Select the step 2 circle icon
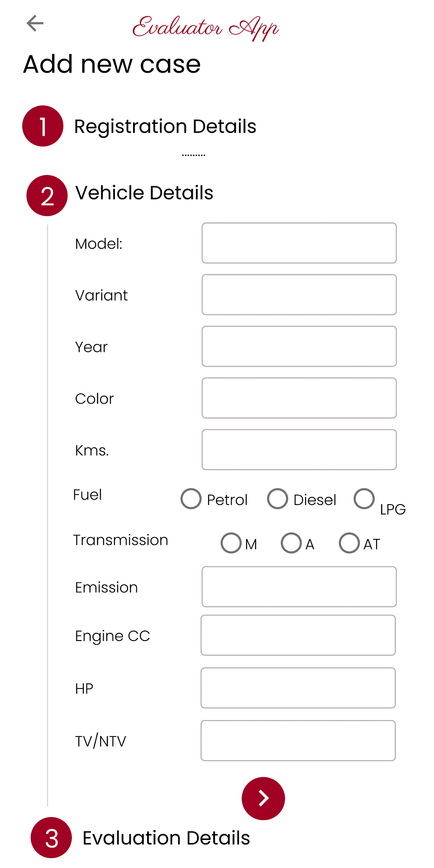 pyautogui.click(x=47, y=196)
